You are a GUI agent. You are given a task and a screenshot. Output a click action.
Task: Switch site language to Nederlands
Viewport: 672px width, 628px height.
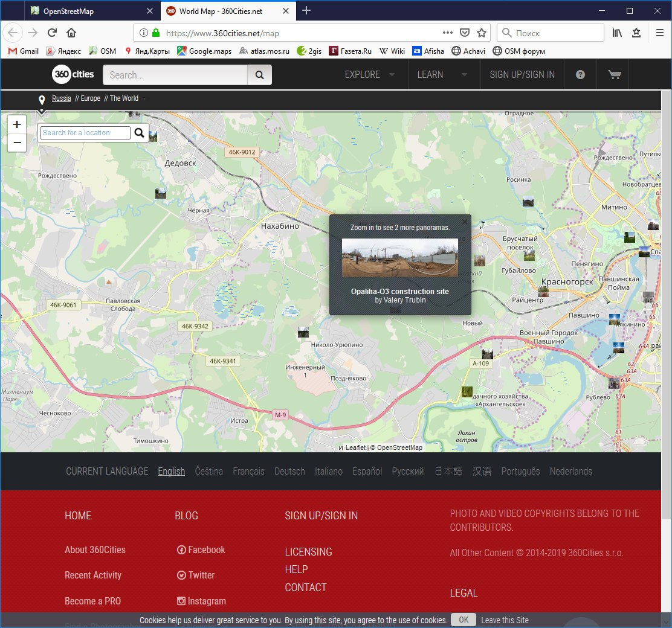click(571, 471)
